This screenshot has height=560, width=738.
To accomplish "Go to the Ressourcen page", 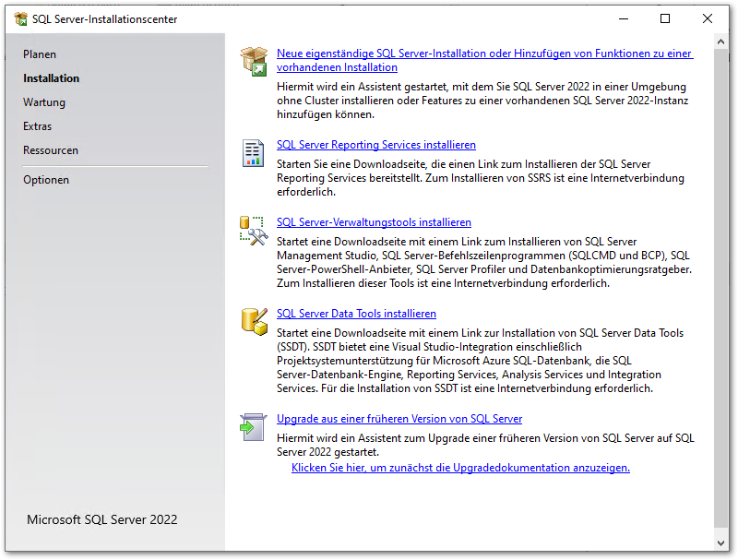I will tap(51, 150).
